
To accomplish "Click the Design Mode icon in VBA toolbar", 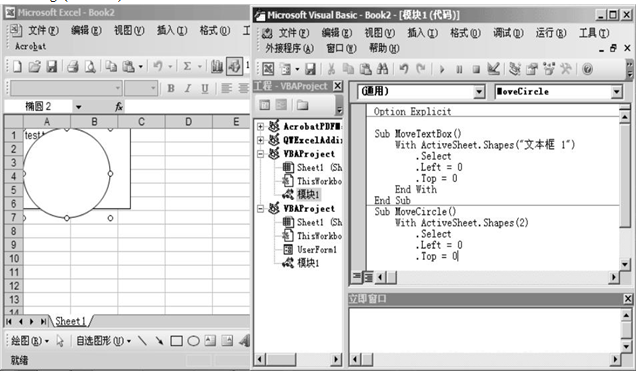I will [493, 69].
